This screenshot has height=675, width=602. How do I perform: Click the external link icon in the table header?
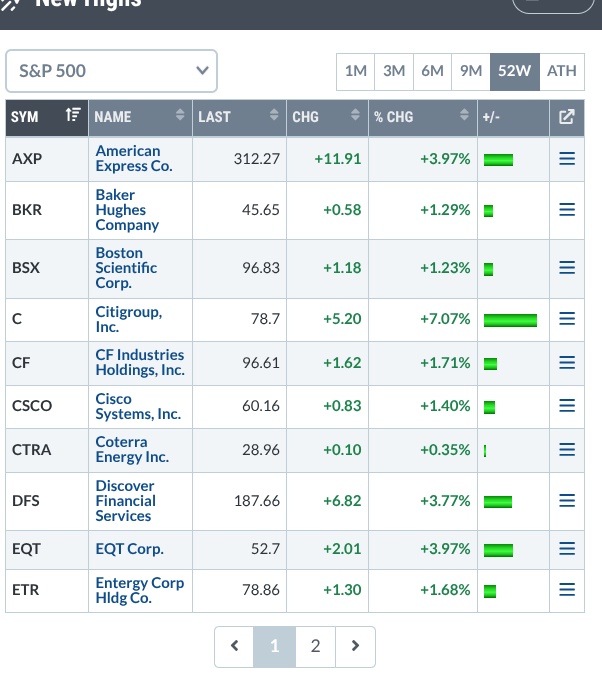coord(567,117)
